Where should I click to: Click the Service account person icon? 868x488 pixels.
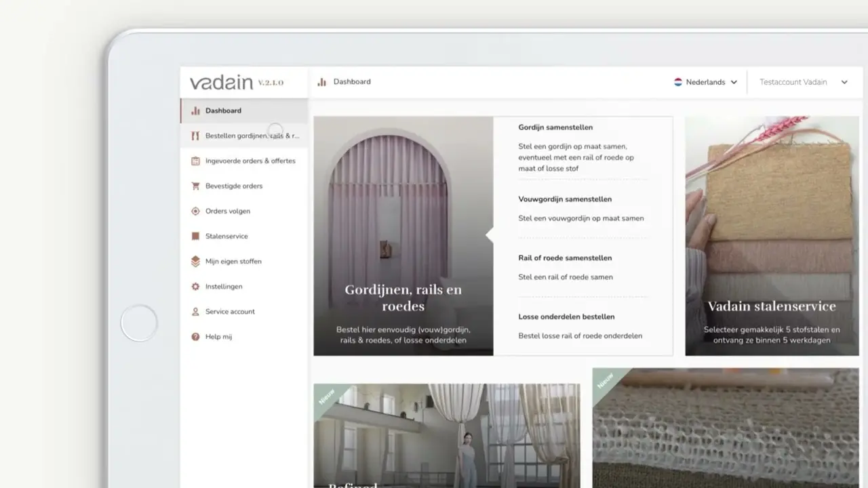click(195, 312)
